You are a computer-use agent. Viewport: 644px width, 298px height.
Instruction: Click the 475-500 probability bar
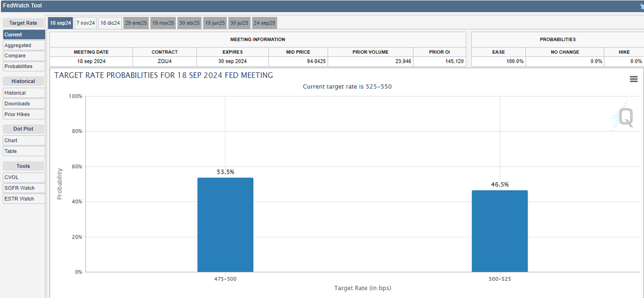[225, 225]
